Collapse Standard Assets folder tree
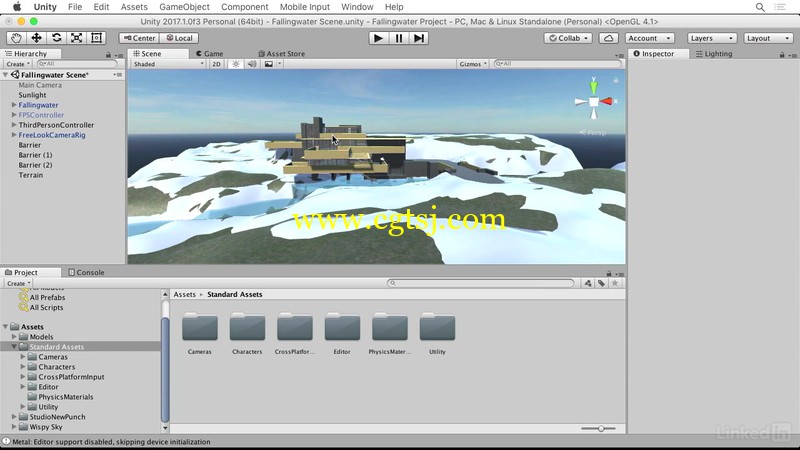Viewport: 800px width, 450px height. pos(14,346)
